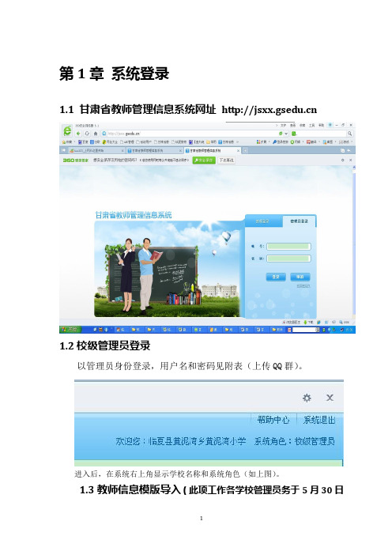Open the 收藏 menu in the browser

(303, 125)
